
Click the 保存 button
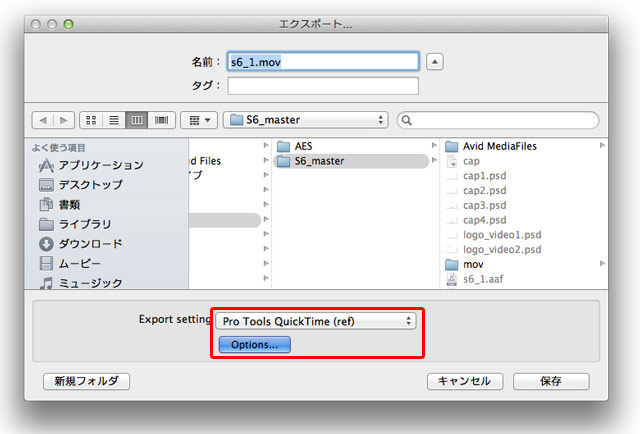point(551,381)
